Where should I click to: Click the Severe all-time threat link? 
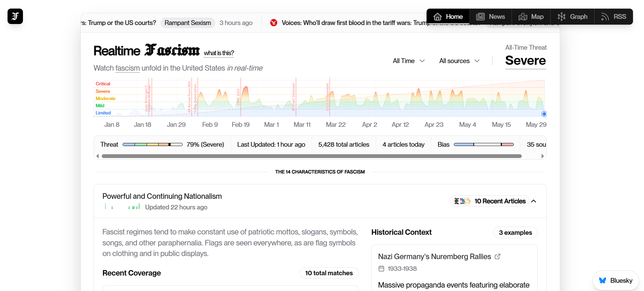coord(525,61)
